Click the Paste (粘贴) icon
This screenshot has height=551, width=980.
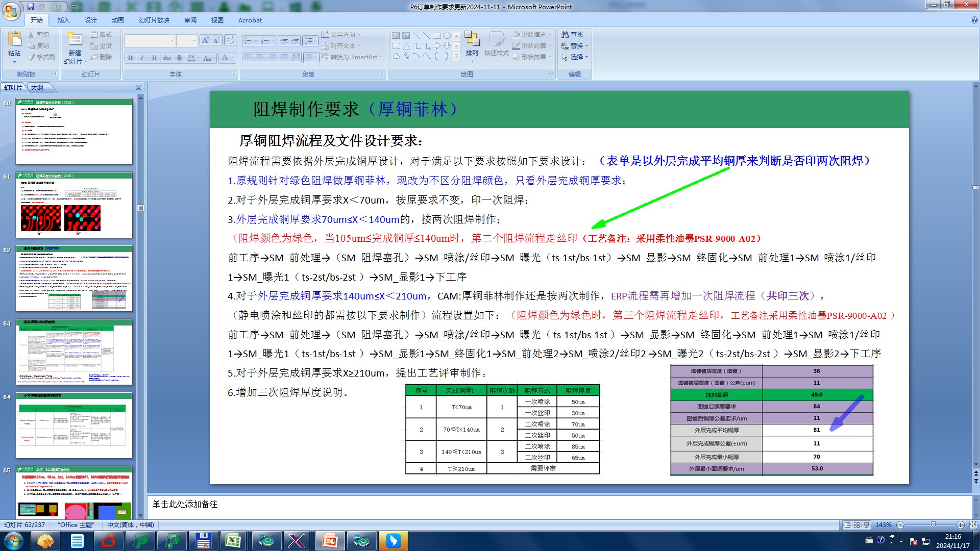(x=14, y=40)
